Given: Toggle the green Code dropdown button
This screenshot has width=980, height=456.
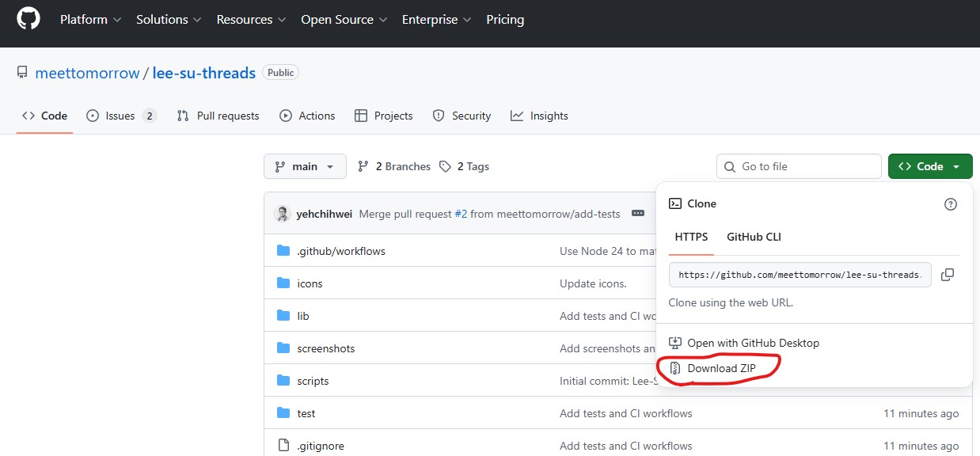Looking at the screenshot, I should pos(930,166).
